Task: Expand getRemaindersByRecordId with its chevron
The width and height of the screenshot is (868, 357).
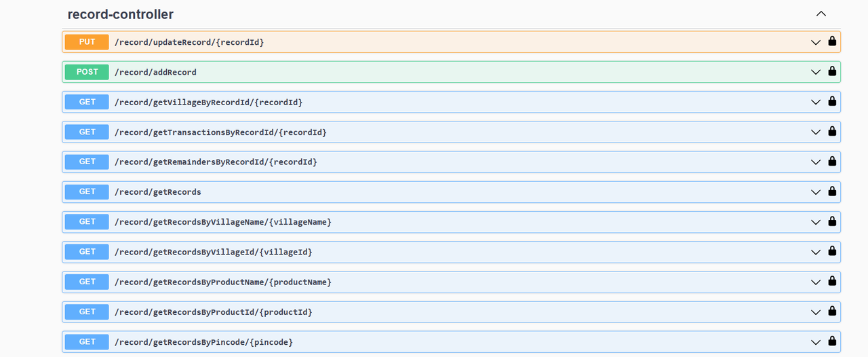Action: coord(816,162)
